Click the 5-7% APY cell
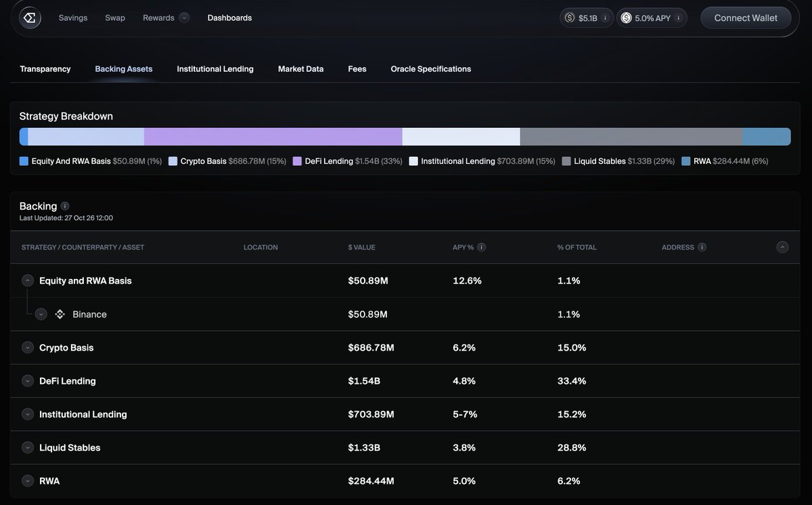 coord(465,414)
